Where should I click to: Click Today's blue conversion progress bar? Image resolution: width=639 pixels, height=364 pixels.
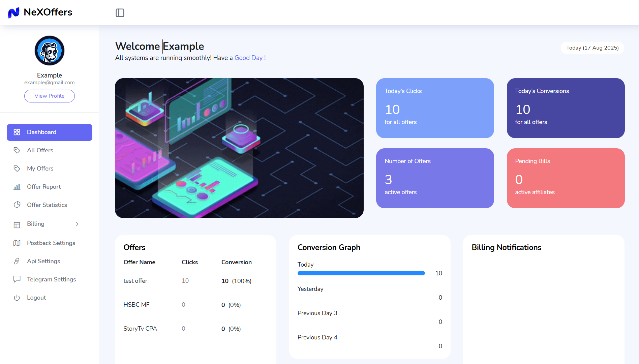[361, 273]
